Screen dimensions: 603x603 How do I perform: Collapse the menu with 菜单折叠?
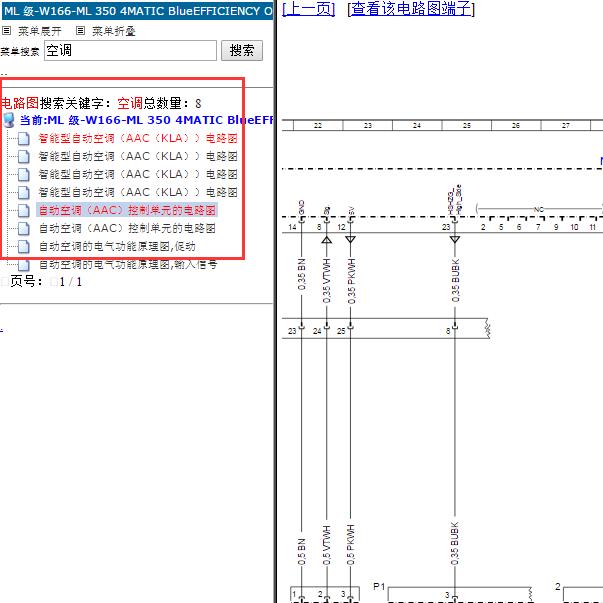[x=114, y=31]
